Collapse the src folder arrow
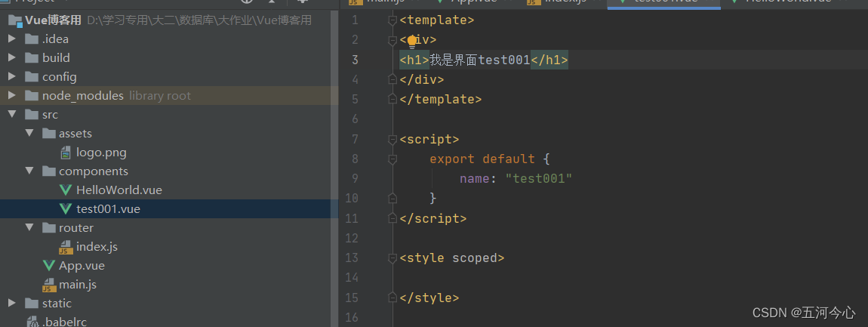Image resolution: width=868 pixels, height=327 pixels. coord(12,115)
